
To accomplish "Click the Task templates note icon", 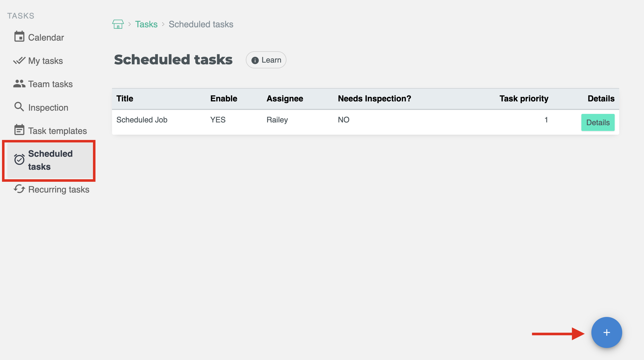I will point(19,130).
